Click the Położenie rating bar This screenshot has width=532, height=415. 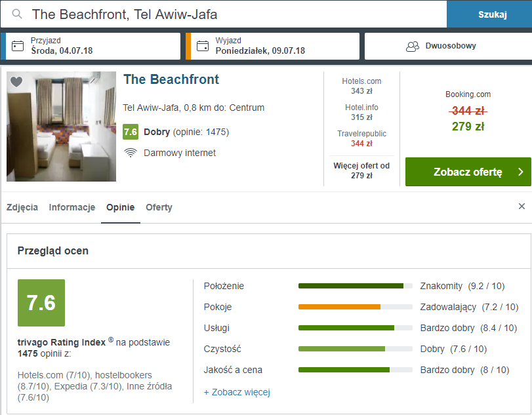click(x=351, y=286)
